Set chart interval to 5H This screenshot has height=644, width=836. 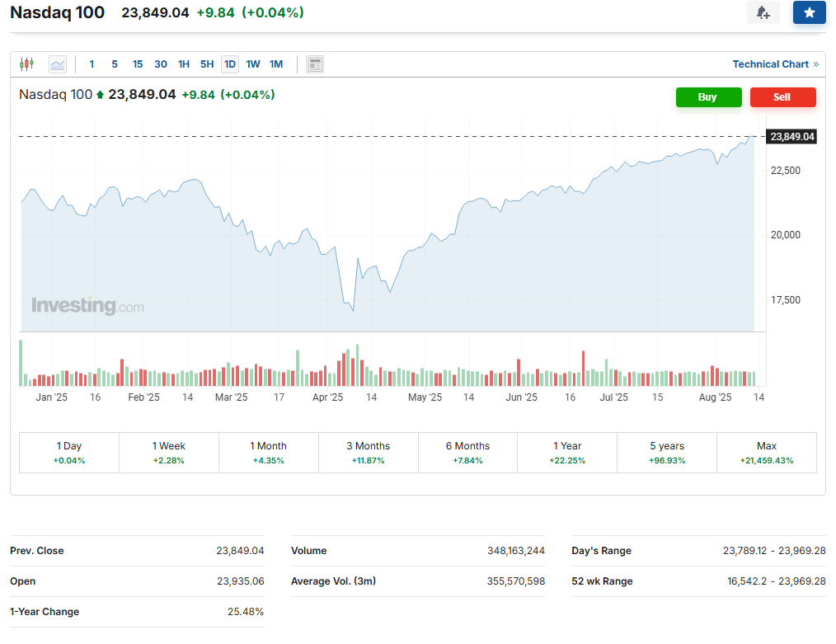point(207,64)
